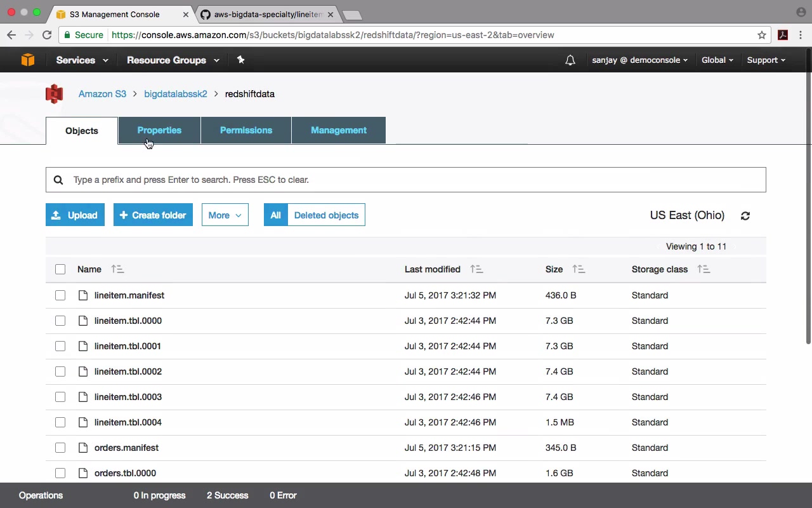
Task: Click file icon for orders.tbl.0000
Action: tap(83, 473)
